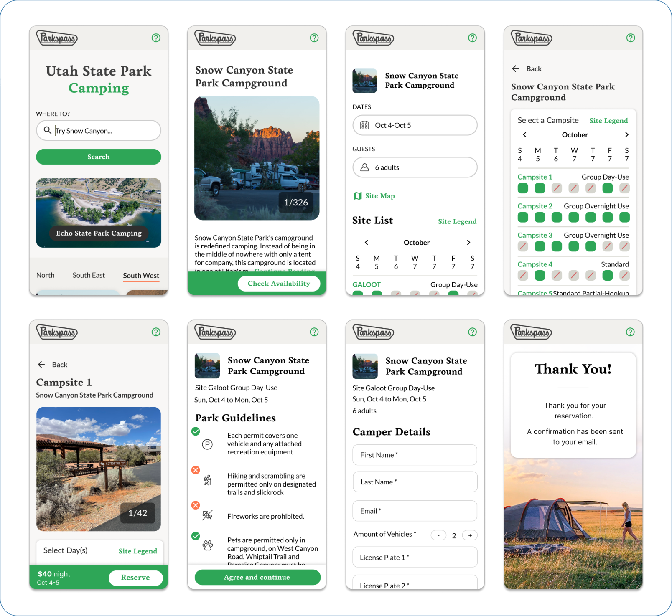Select Campsite 2 Saturday availability square
Viewport: 672px width, 616px height.
[x=624, y=217]
